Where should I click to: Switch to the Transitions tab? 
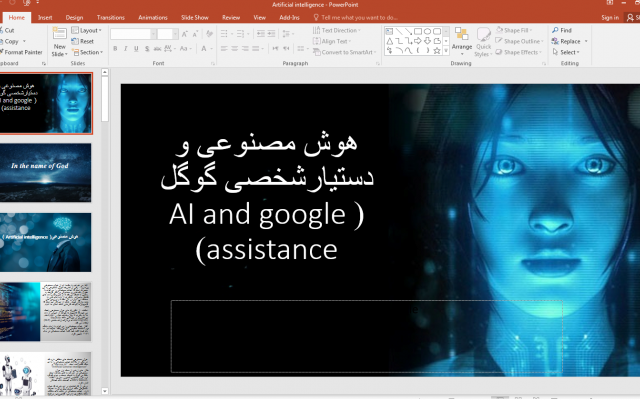tap(111, 17)
